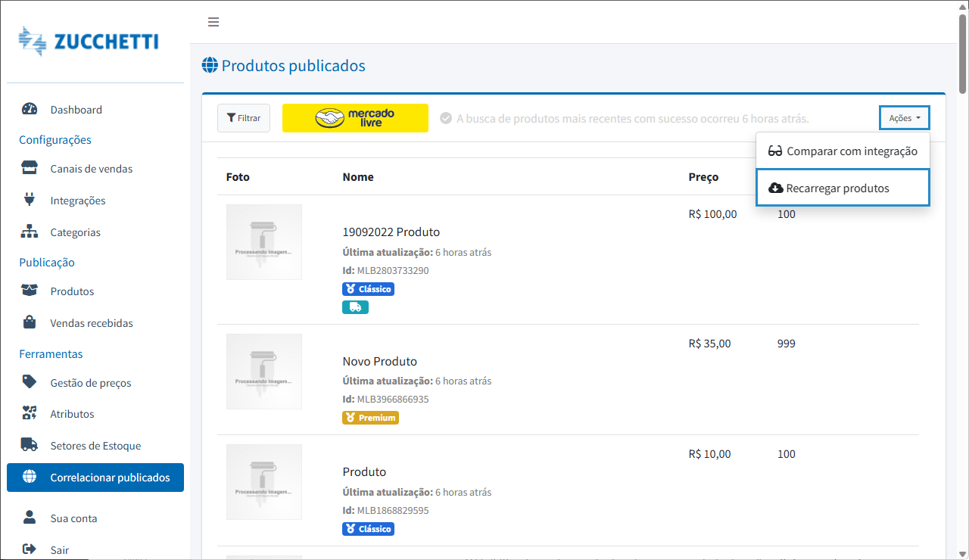Image resolution: width=969 pixels, height=560 pixels.
Task: Click the Zucchetti logo
Action: click(x=89, y=42)
